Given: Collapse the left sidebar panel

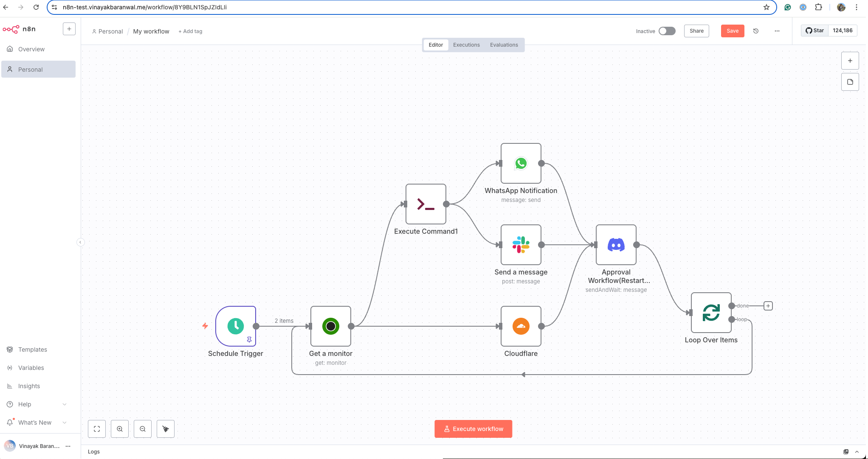Looking at the screenshot, I should (x=81, y=242).
